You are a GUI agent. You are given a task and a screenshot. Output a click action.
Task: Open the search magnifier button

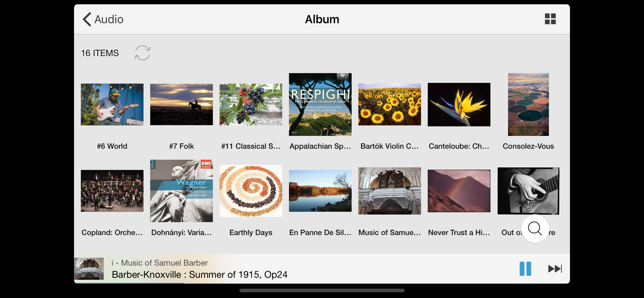tap(535, 228)
